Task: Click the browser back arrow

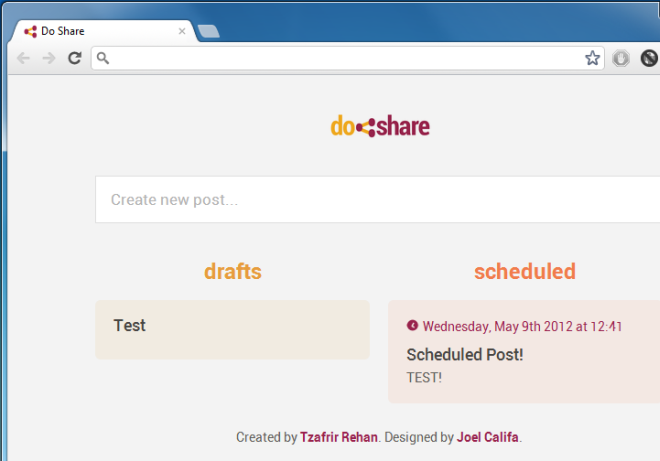Action: 24,58
